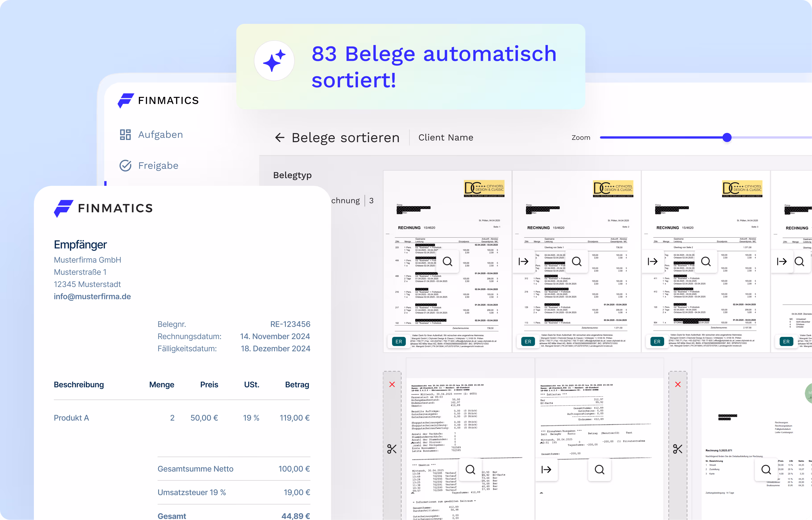Magnify invoice page Seite 3
This screenshot has width=812, height=520.
(x=706, y=261)
